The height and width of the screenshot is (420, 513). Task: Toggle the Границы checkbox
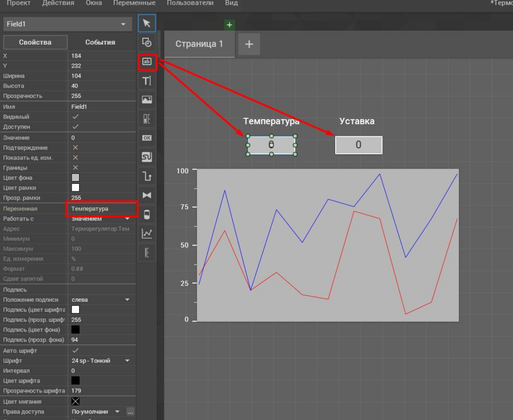click(76, 168)
